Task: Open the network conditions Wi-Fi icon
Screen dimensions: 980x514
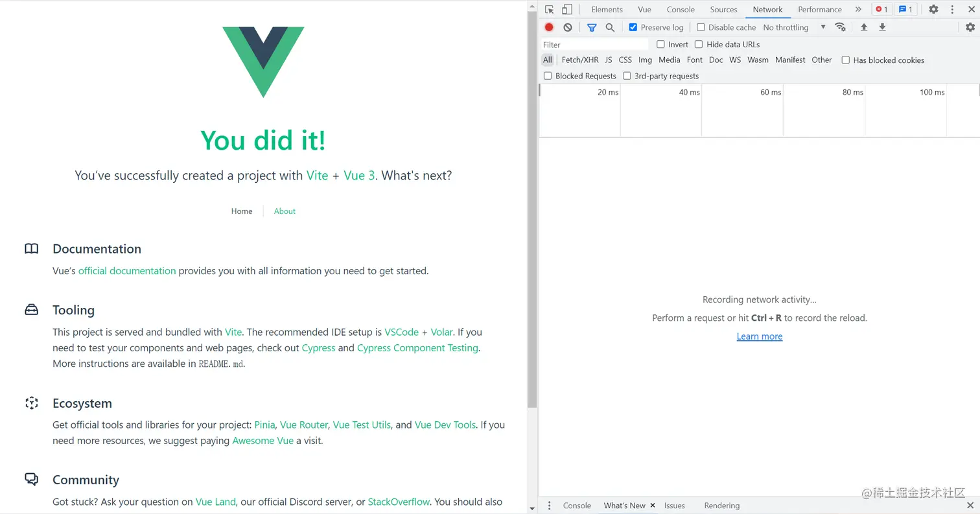Action: (840, 27)
